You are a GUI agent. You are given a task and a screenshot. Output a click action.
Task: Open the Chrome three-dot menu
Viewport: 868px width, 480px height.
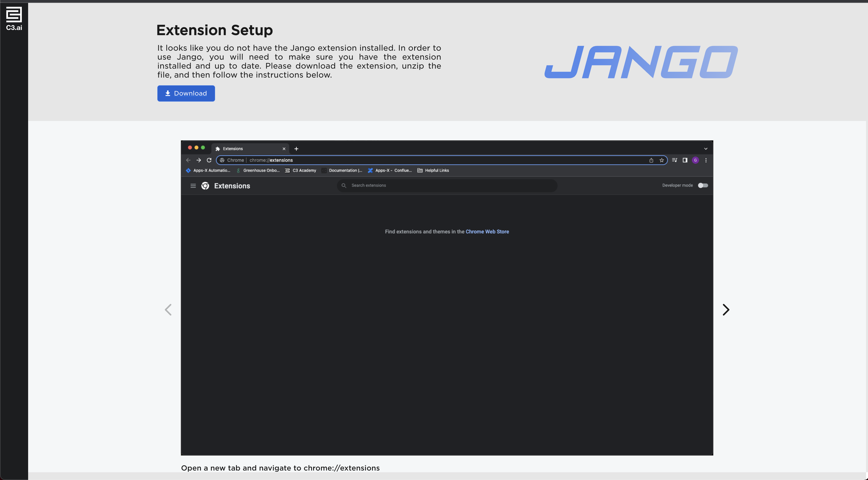point(706,160)
